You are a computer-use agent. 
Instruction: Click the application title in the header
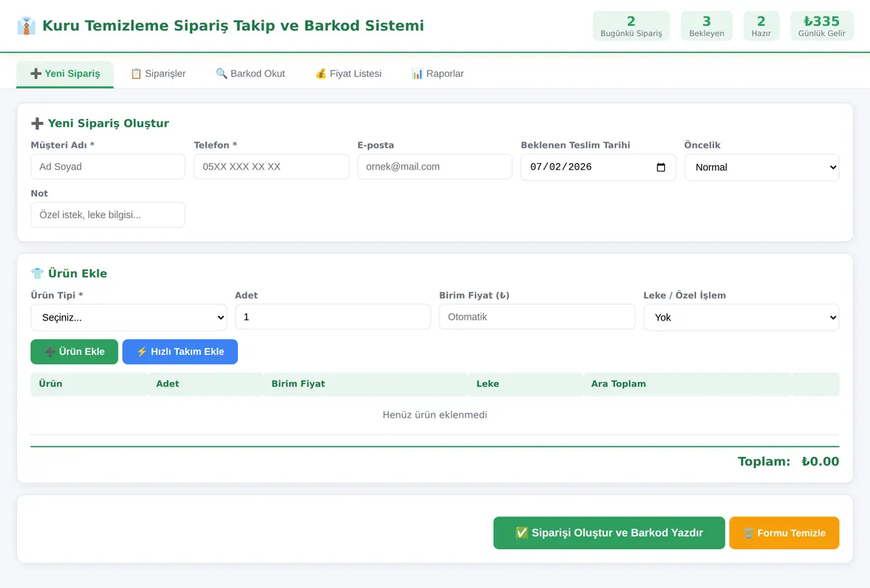233,26
